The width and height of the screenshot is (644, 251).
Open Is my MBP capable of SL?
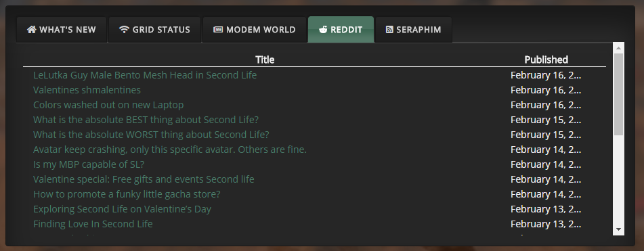89,164
